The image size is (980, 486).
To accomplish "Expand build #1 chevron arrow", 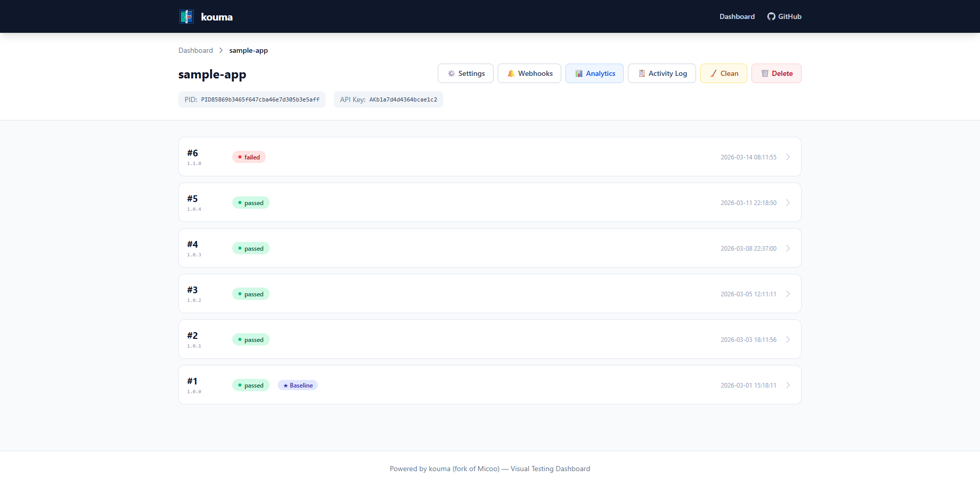I will (788, 385).
